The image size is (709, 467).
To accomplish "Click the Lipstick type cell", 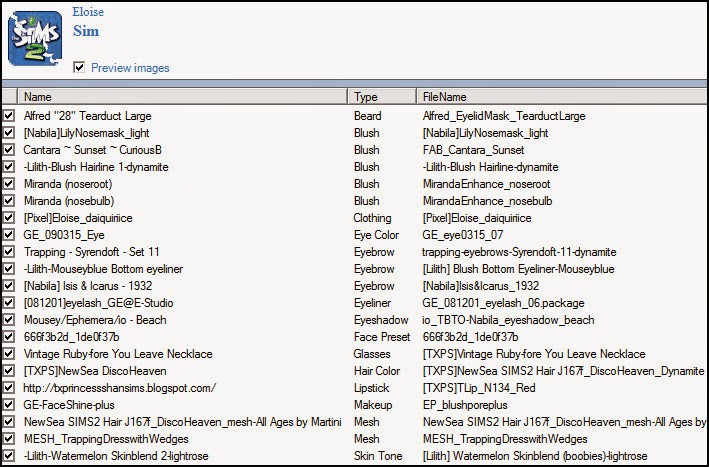I will tap(371, 388).
